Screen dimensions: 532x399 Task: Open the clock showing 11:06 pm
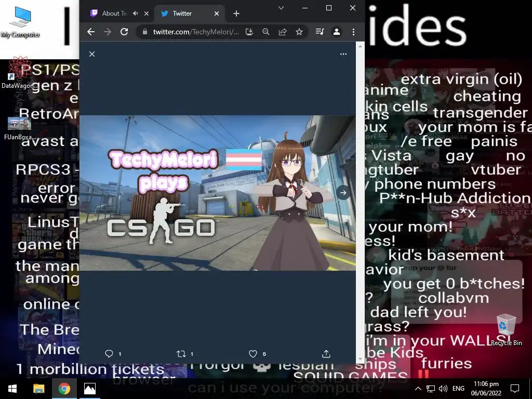(x=486, y=389)
